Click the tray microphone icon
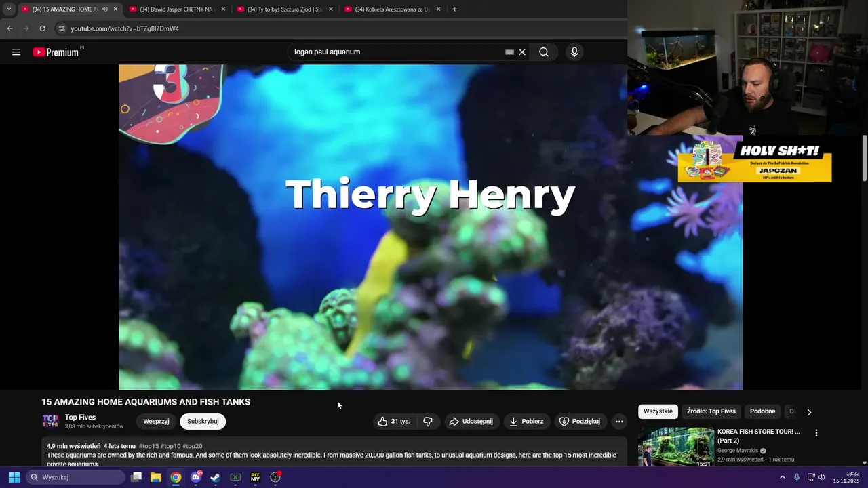 tap(797, 477)
